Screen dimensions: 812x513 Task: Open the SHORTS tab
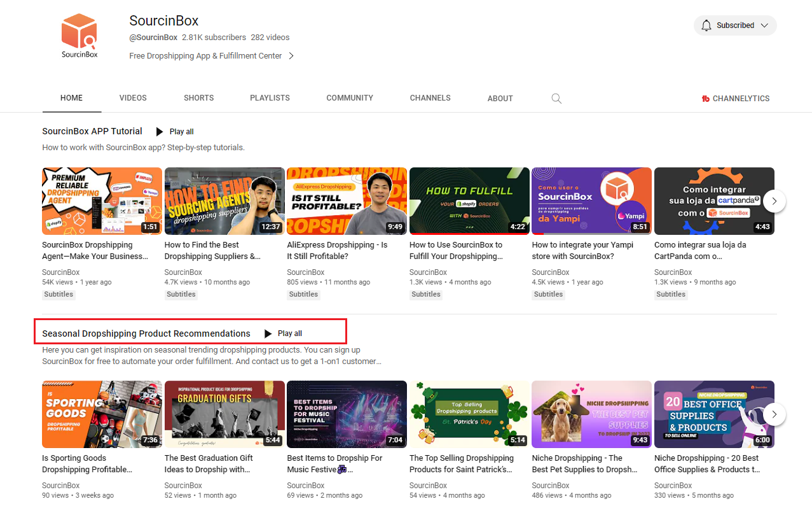(198, 98)
